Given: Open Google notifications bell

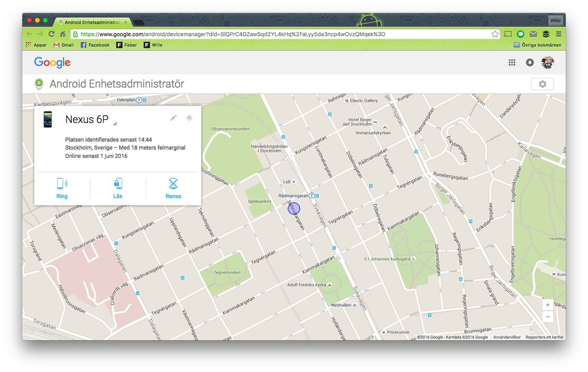Looking at the screenshot, I should click(x=529, y=62).
